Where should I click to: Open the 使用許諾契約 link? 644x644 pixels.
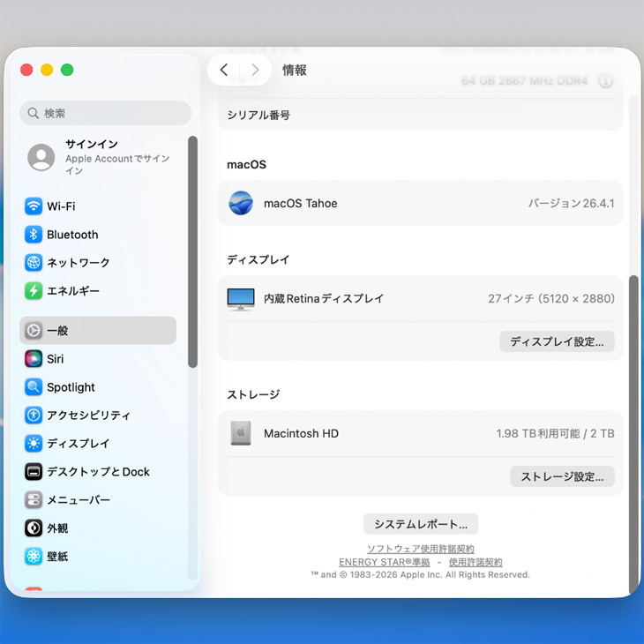(476, 562)
